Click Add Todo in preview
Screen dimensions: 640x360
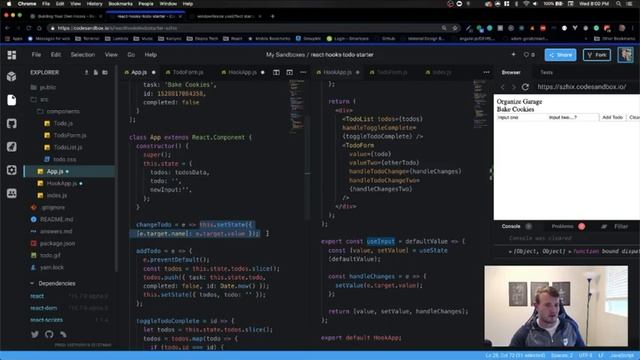coord(613,118)
